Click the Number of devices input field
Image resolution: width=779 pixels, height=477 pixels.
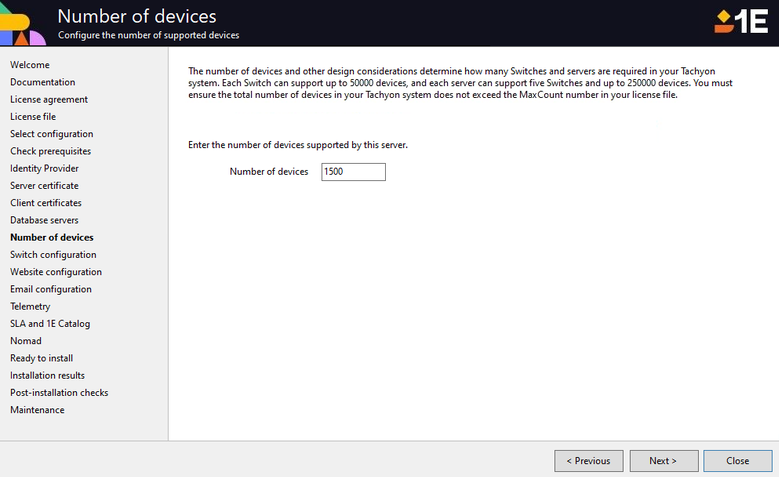click(x=353, y=172)
